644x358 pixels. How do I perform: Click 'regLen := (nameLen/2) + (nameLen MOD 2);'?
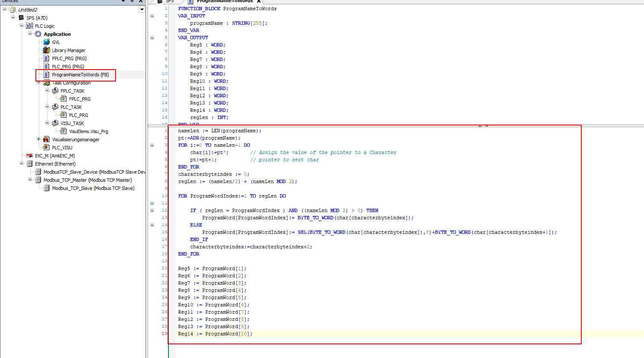(238, 181)
